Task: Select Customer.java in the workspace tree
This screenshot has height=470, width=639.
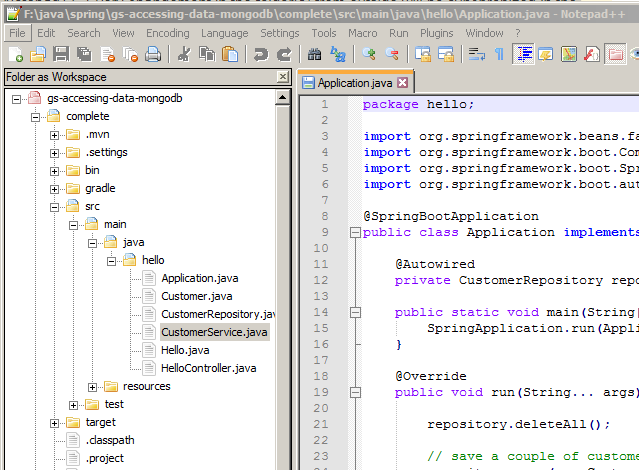Action: tap(197, 296)
